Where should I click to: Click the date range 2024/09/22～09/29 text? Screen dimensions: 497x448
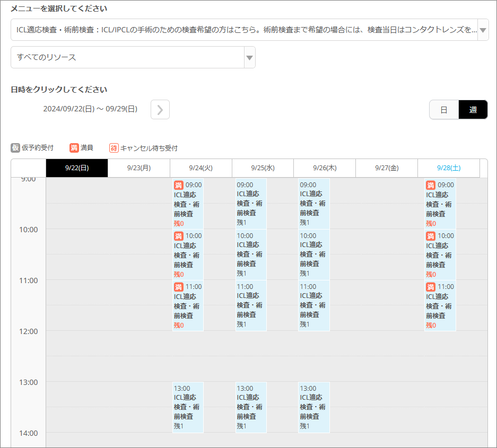click(89, 109)
